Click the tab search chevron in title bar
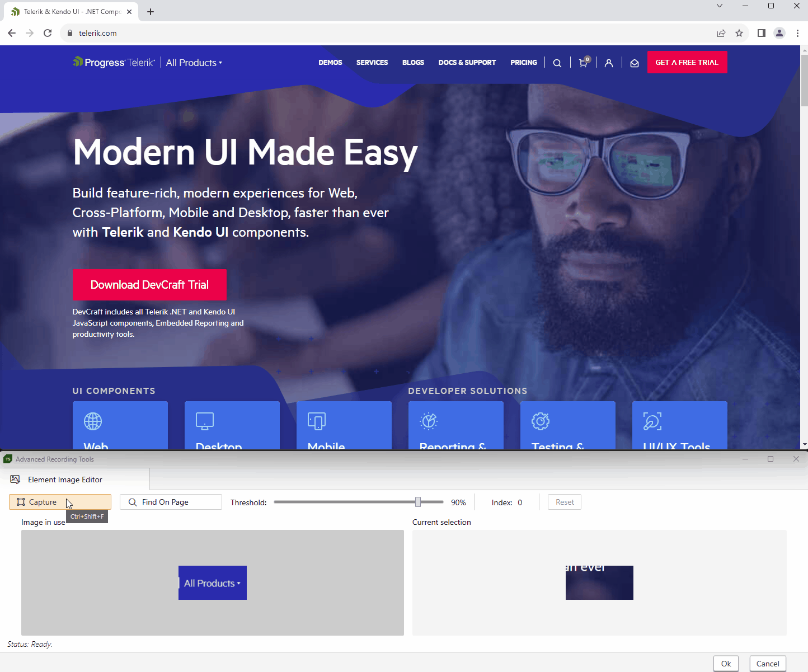Screen dimensions: 808x672 (x=720, y=6)
